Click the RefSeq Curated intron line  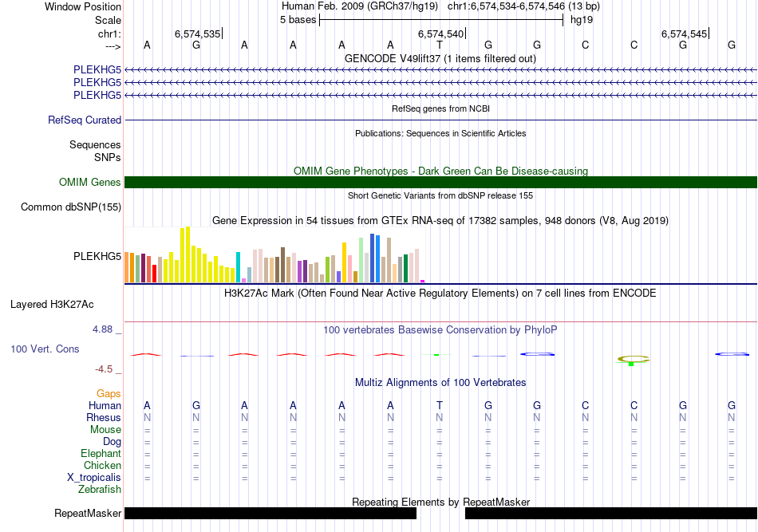point(441,120)
